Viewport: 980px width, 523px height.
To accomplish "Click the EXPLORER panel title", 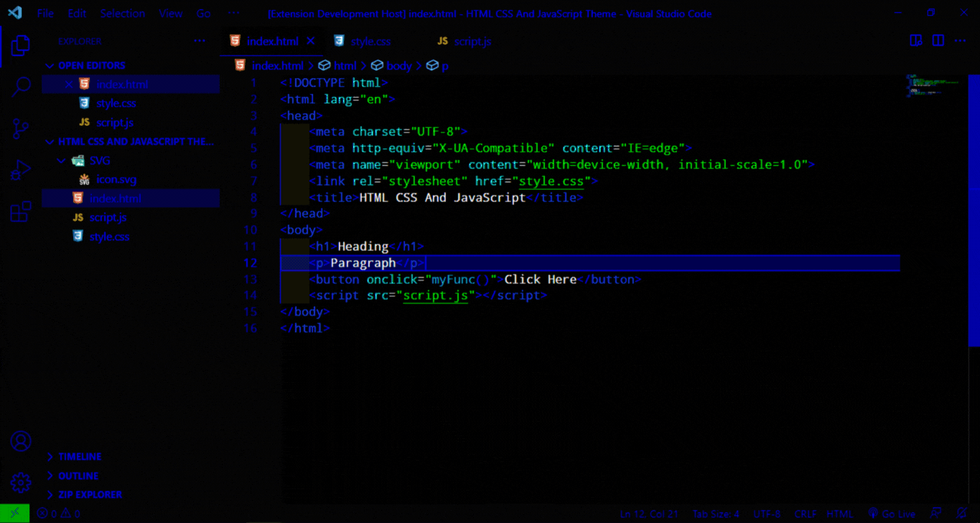I will [x=80, y=42].
